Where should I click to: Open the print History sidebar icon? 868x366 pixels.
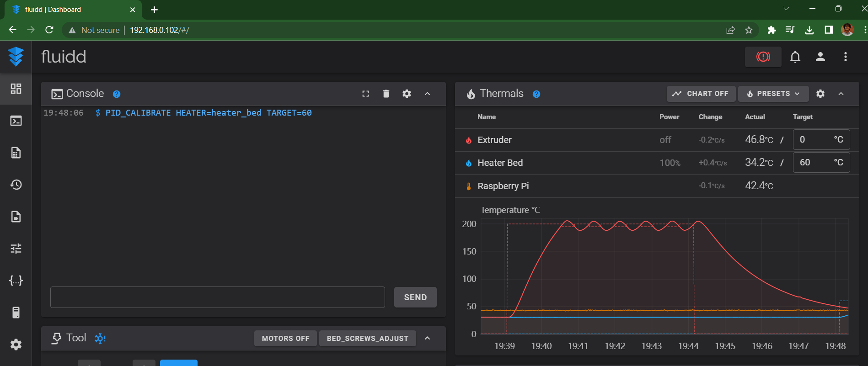pos(16,185)
